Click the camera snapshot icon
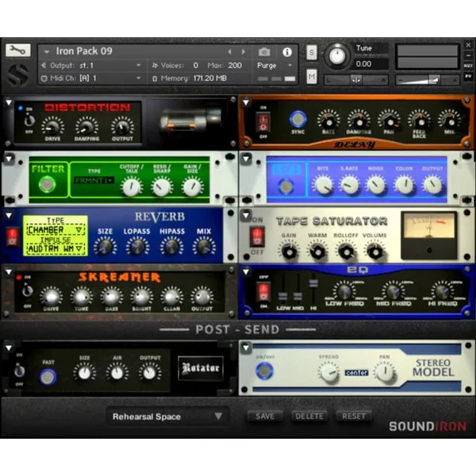The height and width of the screenshot is (476, 476). [x=264, y=52]
